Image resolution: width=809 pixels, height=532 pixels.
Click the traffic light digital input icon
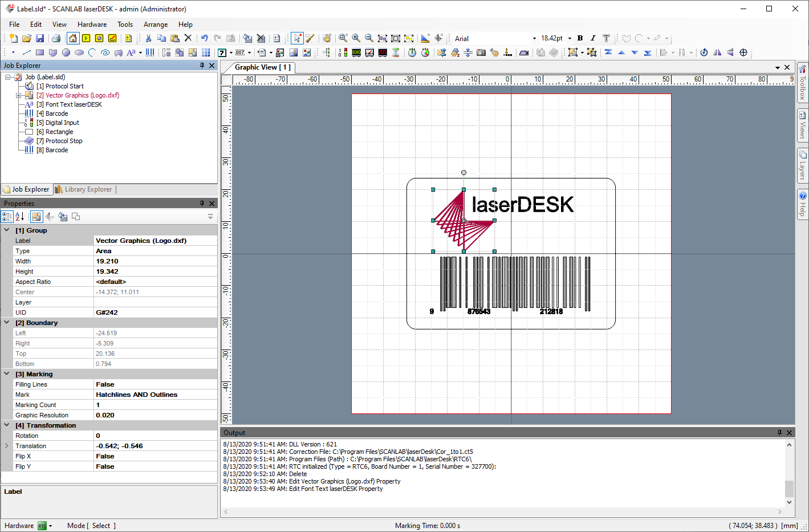[343, 52]
